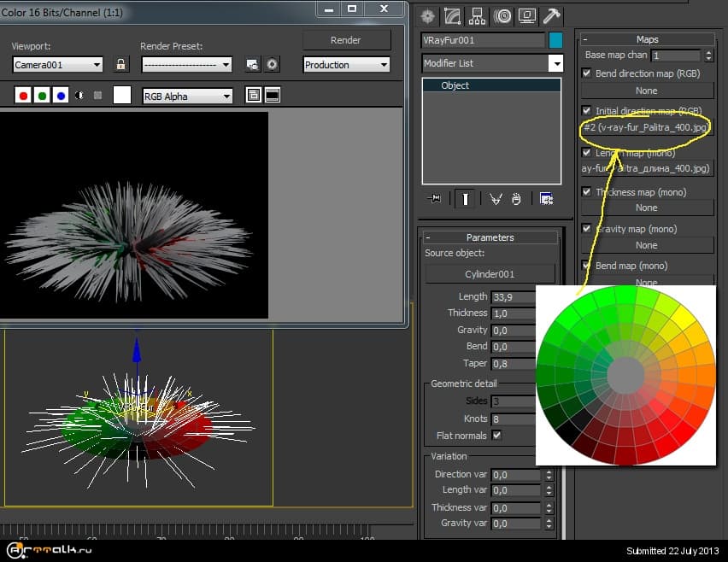Viewport: 728px width, 562px height.
Task: Switch to the Modify panel icon
Action: 453,16
